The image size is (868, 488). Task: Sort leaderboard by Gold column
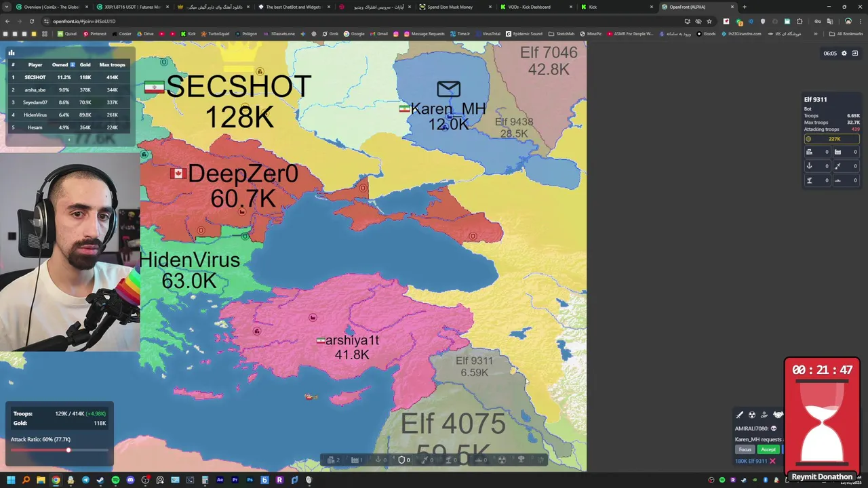[85, 64]
